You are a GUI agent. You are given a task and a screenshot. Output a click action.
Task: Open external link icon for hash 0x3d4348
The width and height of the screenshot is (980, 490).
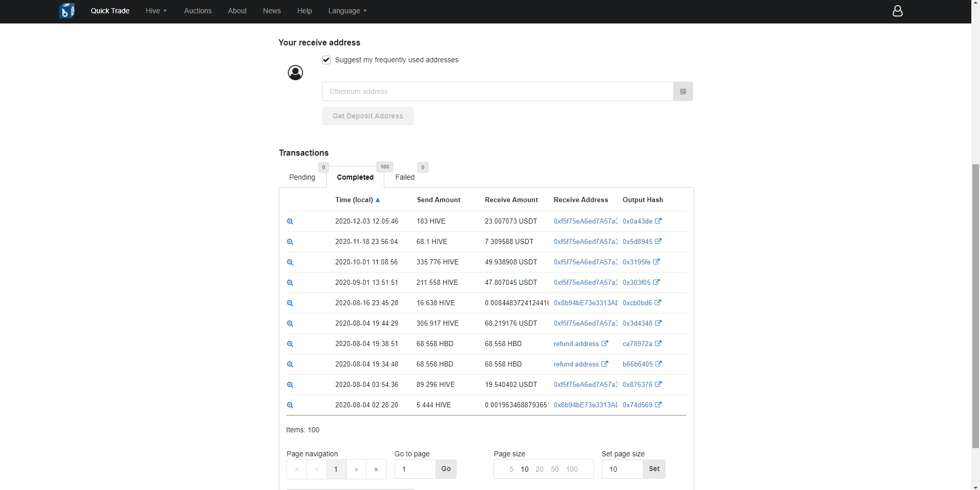[x=658, y=323]
